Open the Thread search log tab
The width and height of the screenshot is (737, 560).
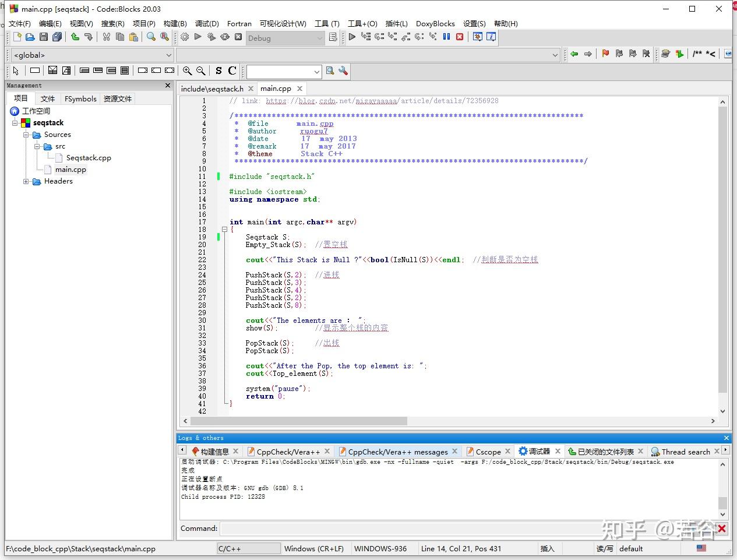coord(685,452)
